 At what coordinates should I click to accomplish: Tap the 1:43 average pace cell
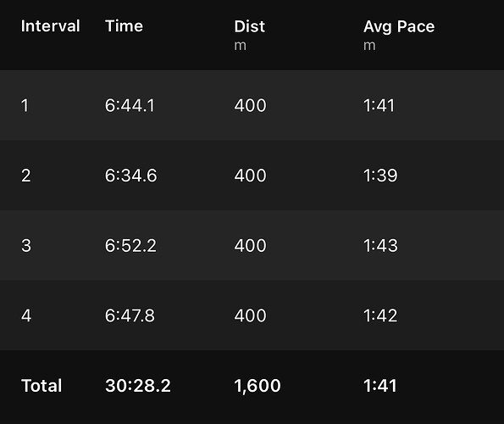coord(380,246)
